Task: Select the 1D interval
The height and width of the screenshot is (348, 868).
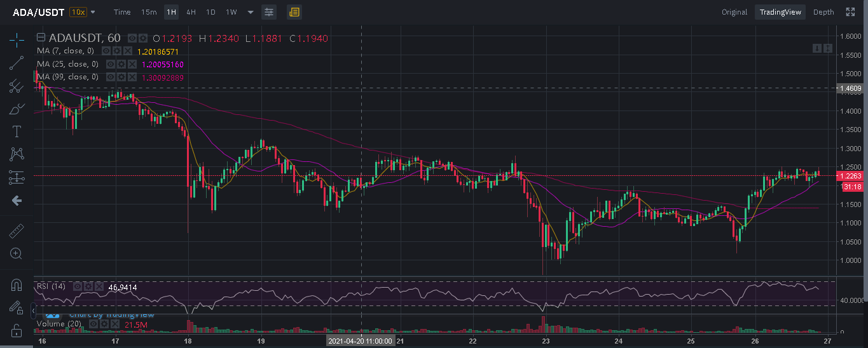Action: pyautogui.click(x=210, y=12)
